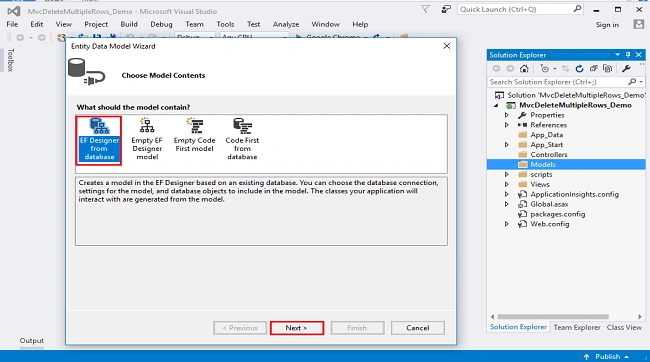Image resolution: width=650 pixels, height=362 pixels.
Task: Open the Project menu
Action: (96, 24)
